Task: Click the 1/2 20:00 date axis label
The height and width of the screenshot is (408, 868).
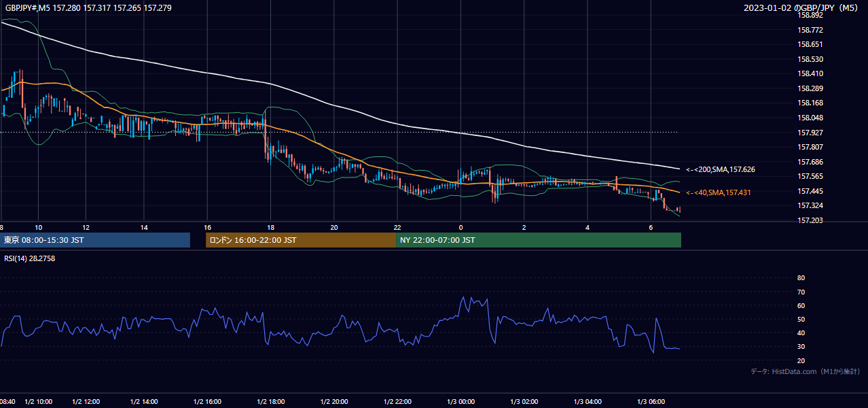Action: pos(334,402)
